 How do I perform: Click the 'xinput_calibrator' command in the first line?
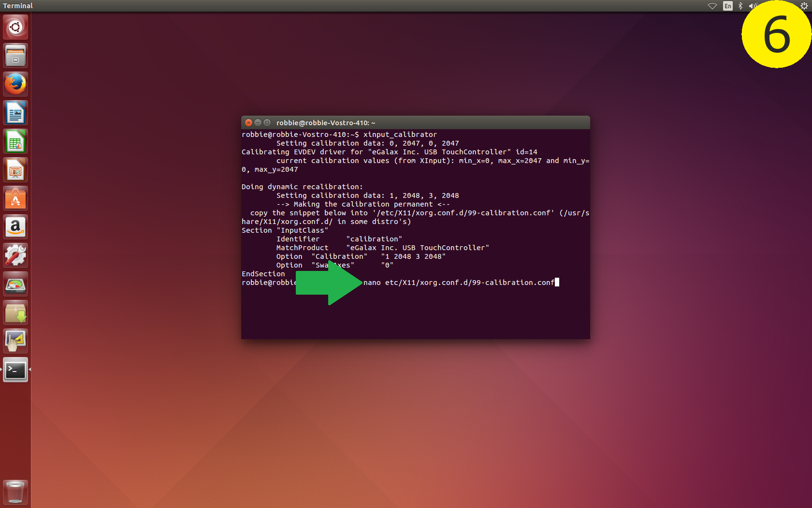pos(400,134)
